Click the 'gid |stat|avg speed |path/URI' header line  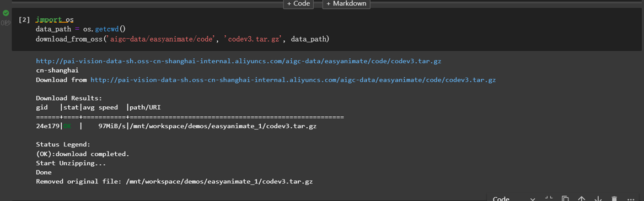99,108
